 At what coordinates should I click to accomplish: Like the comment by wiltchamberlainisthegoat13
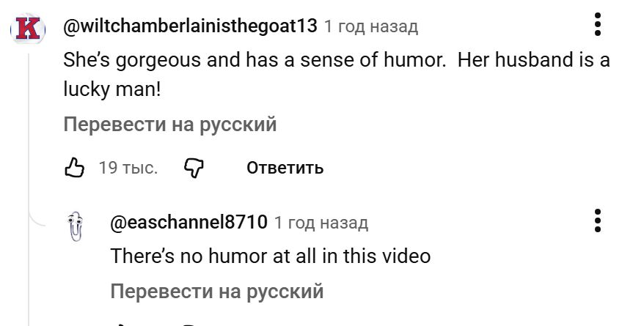coord(74,168)
